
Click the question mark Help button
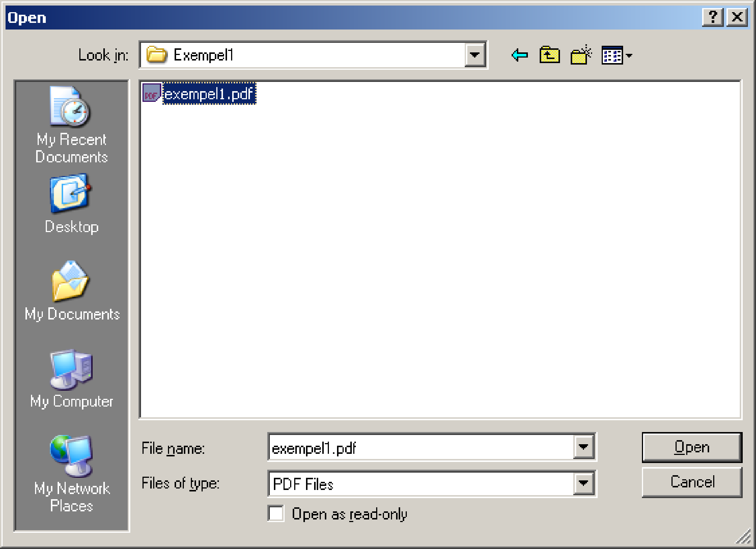[x=713, y=17]
